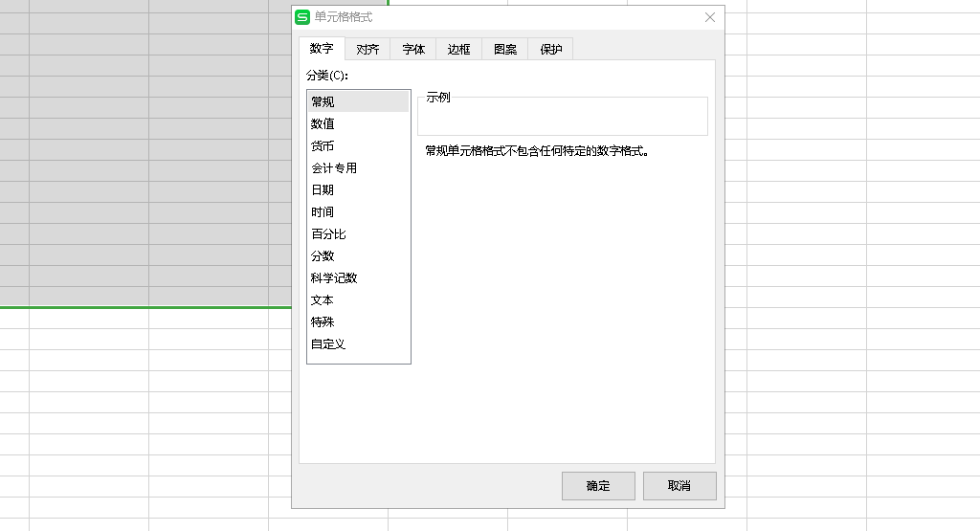The width and height of the screenshot is (980, 531).
Task: Choose the 数值 category
Action: (323, 123)
